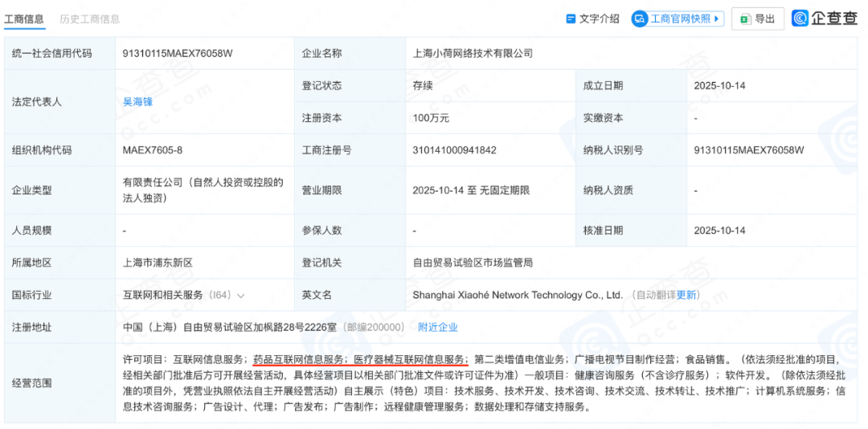Click the registration number 310141000941842

click(x=455, y=149)
